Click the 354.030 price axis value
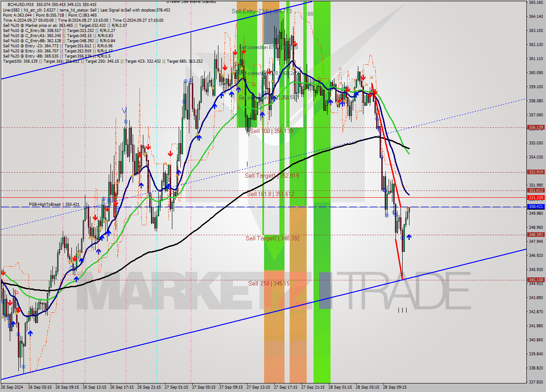Screen dimensions: 546x392 tap(536, 157)
